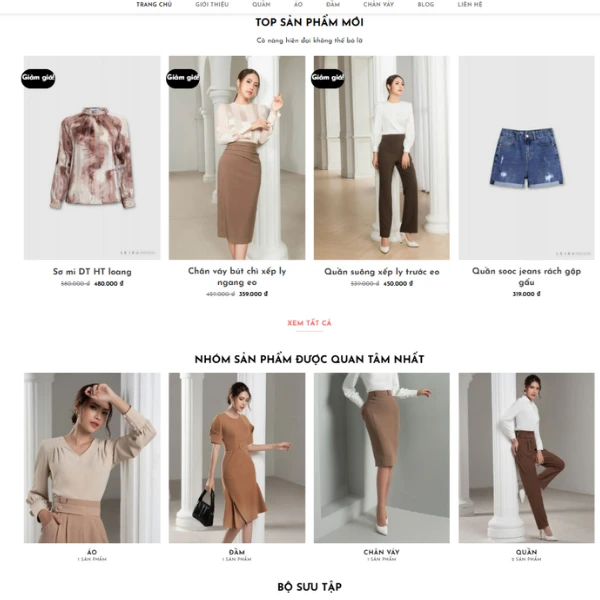The height and width of the screenshot is (600, 600).
Task: Click XEM TẤT CẢ link
Action: [x=309, y=323]
